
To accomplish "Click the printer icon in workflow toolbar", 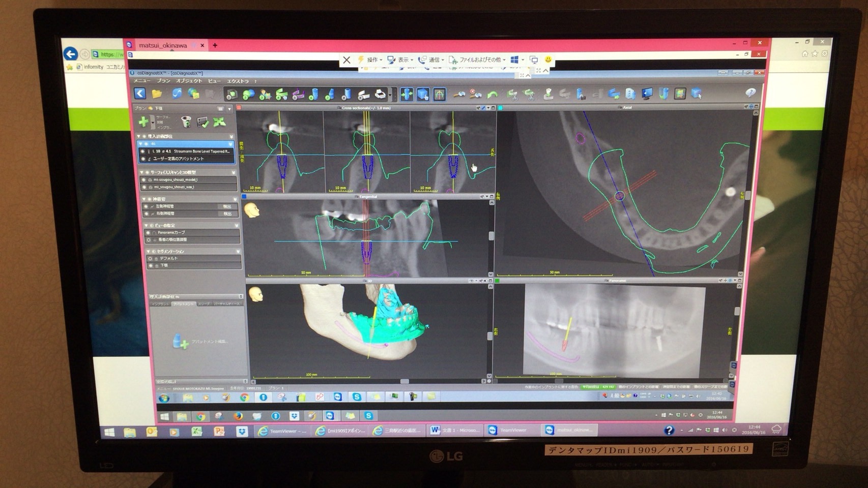I will [380, 95].
